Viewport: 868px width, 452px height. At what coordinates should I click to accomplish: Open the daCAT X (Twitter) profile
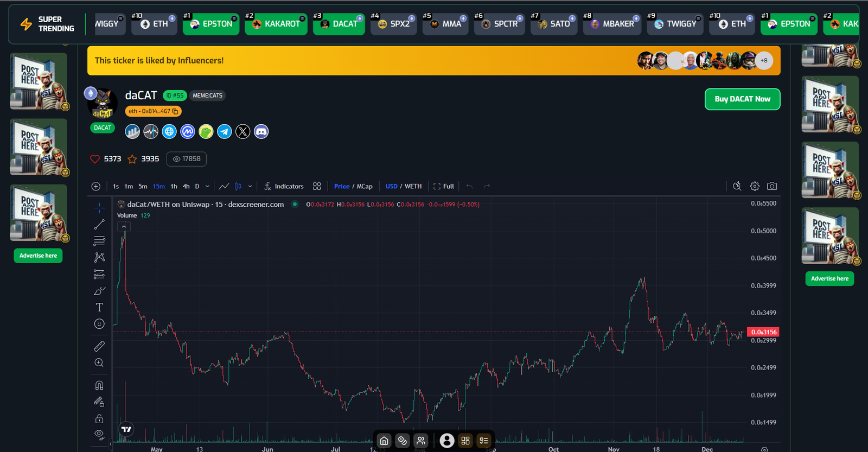click(x=243, y=131)
